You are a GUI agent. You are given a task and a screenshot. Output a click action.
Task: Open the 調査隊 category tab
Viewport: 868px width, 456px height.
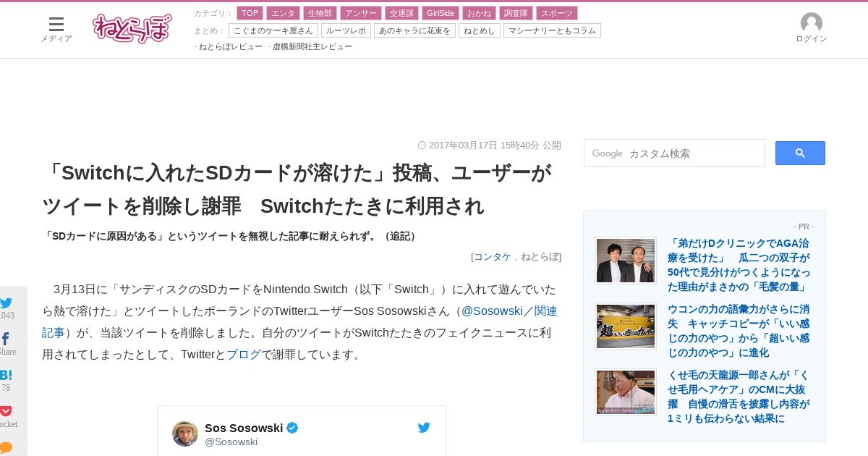(516, 13)
